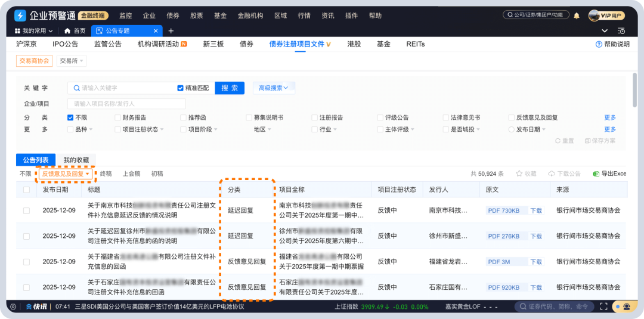The height and width of the screenshot is (319, 644).
Task: Toggle the 精准匹配 checkbox
Action: [x=181, y=88]
